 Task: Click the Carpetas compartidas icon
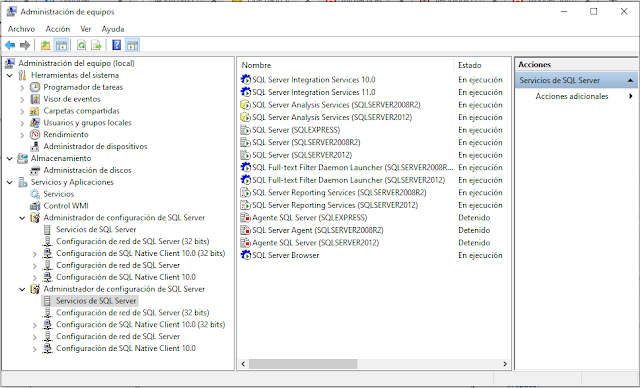(35, 111)
